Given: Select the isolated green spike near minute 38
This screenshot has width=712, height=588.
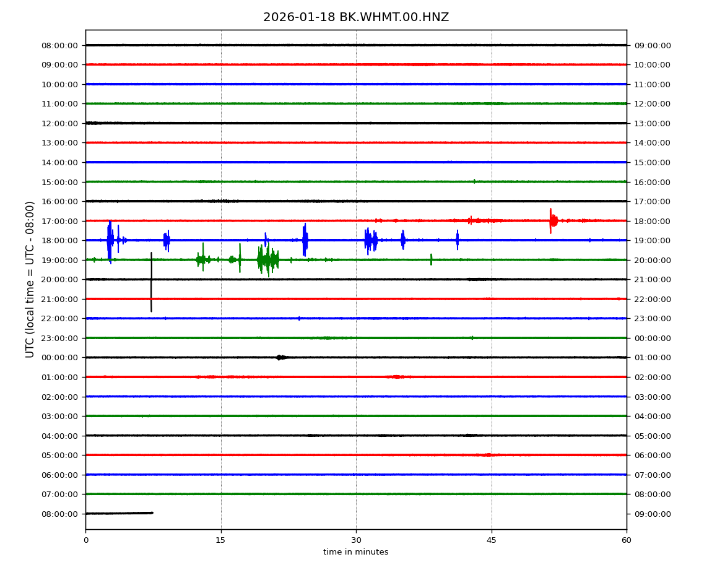Looking at the screenshot, I should (x=431, y=259).
